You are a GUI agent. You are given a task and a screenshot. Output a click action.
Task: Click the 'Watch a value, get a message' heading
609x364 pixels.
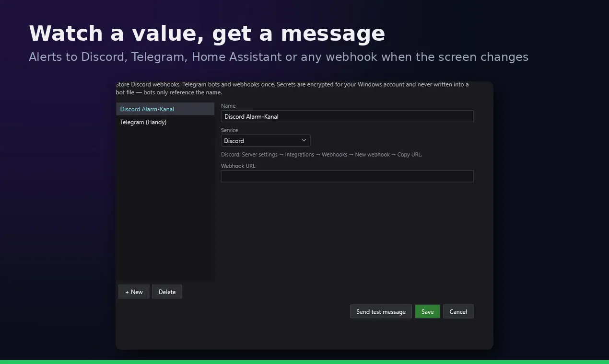pos(207,34)
